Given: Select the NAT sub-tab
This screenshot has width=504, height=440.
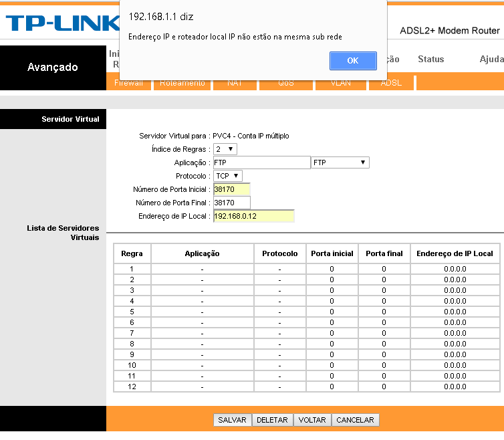Looking at the screenshot, I should [x=235, y=83].
